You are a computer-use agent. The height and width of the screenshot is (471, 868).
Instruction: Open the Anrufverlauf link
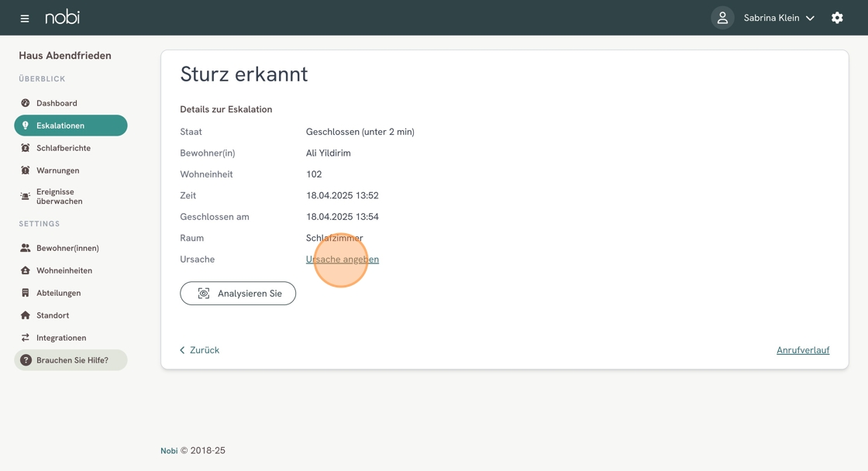click(803, 350)
